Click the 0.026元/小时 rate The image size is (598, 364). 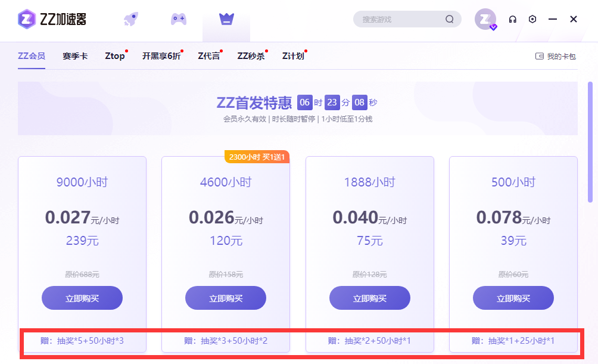pyautogui.click(x=226, y=217)
